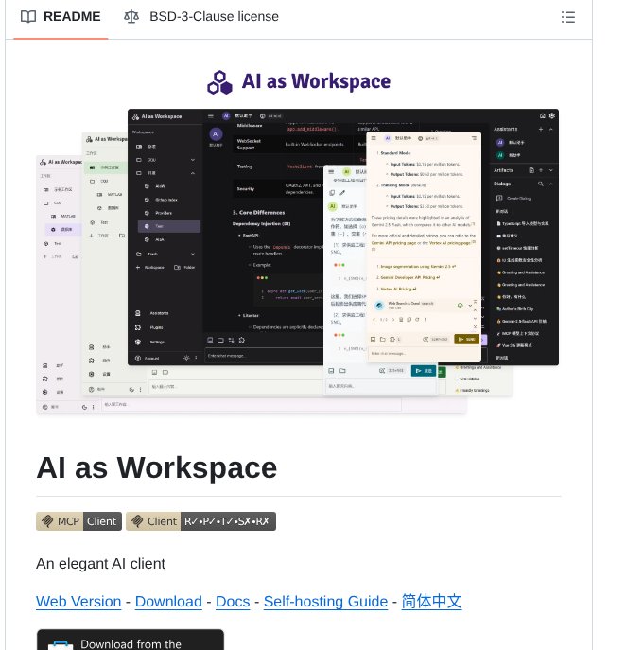Follow the Download link
Viewport: 644px width, 650px height.
(168, 601)
